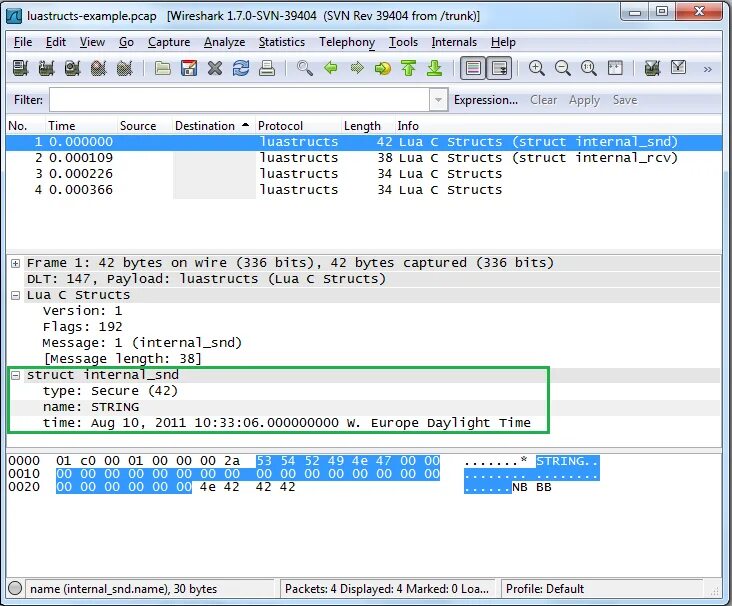
Task: Click the expert info status indicator
Action: click(15, 588)
